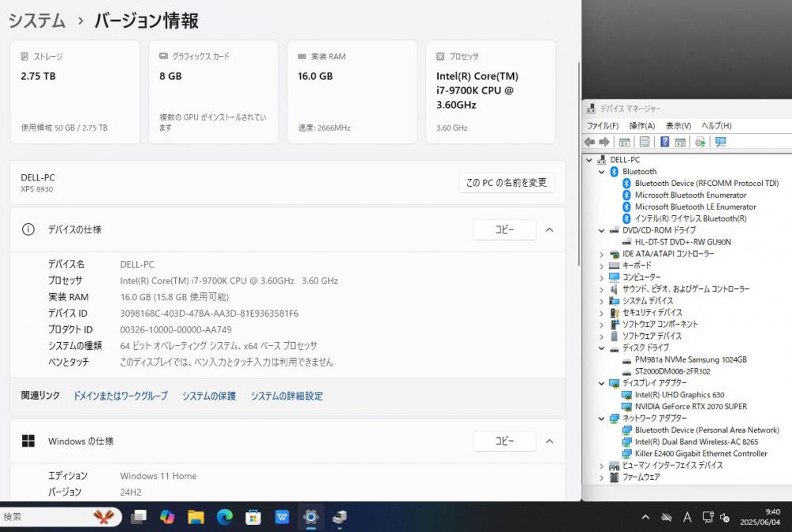Open the システムの詳細設定 link

[287, 396]
